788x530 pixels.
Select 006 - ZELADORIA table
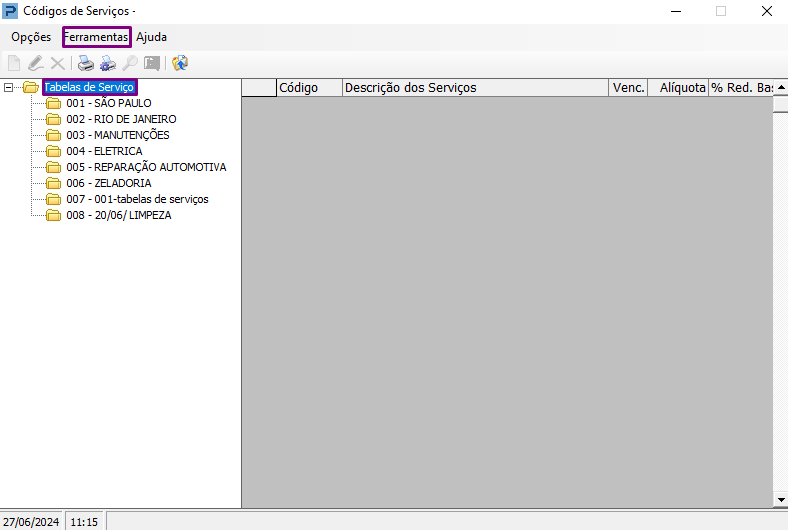[109, 183]
